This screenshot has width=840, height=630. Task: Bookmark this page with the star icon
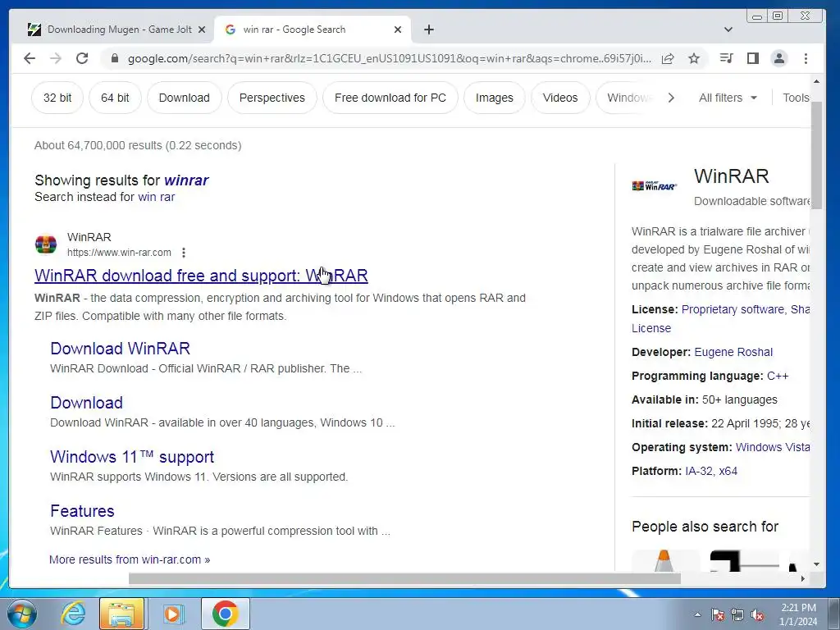coord(694,58)
